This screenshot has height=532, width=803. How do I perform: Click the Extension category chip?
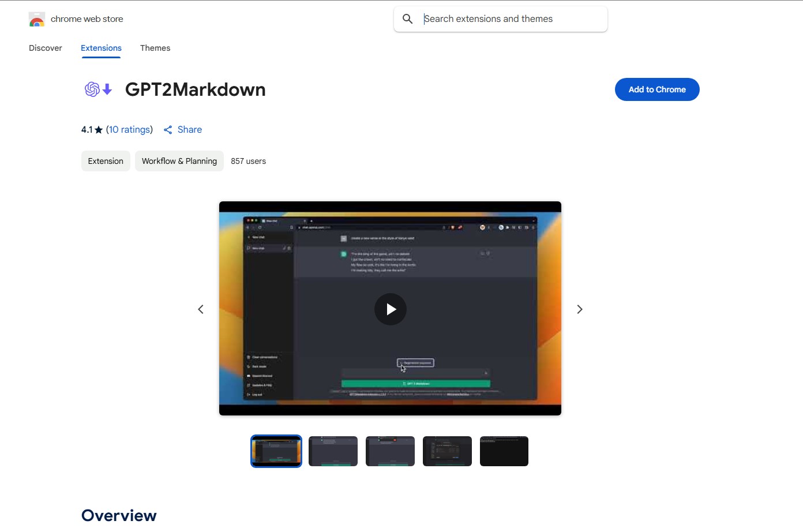(x=106, y=161)
